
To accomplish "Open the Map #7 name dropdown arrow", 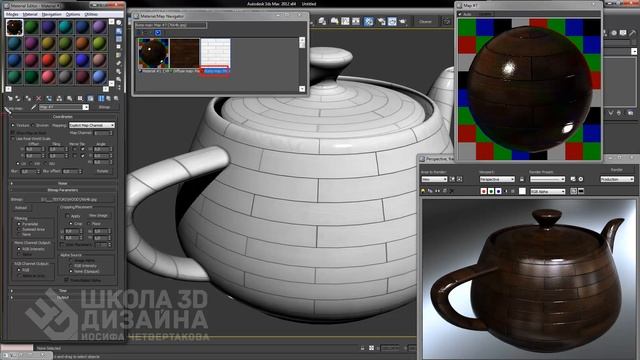I will (86, 107).
